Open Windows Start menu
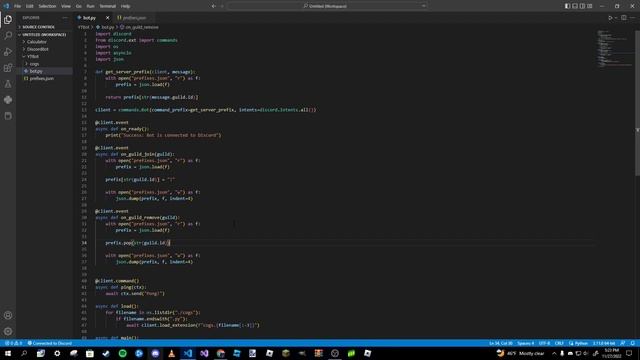 point(8,353)
